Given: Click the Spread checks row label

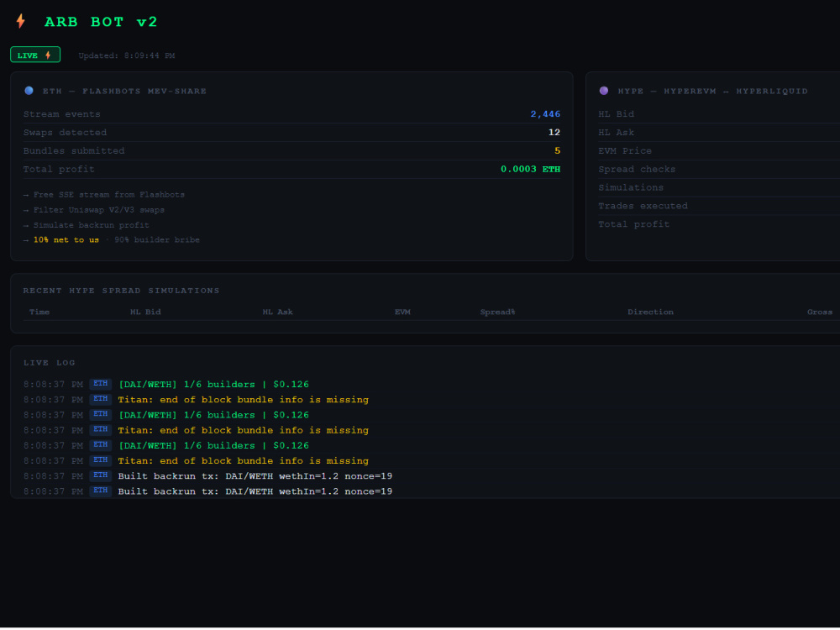Looking at the screenshot, I should click(x=637, y=170).
